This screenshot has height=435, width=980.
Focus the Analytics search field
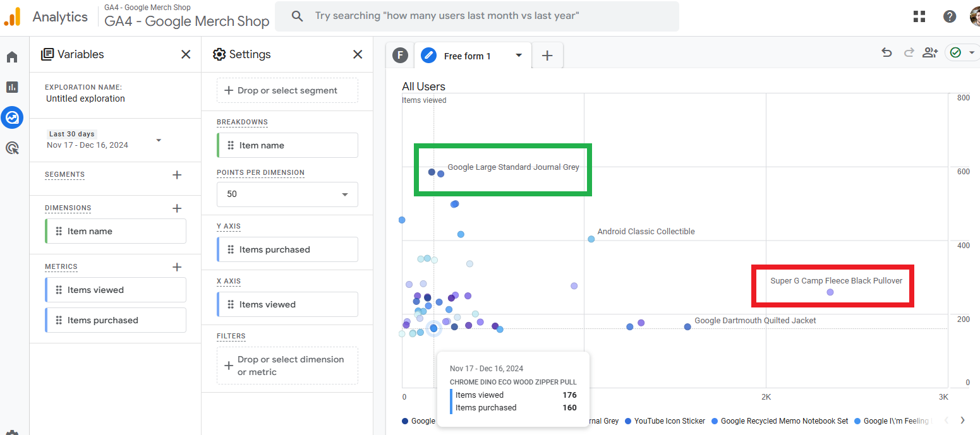tap(477, 16)
